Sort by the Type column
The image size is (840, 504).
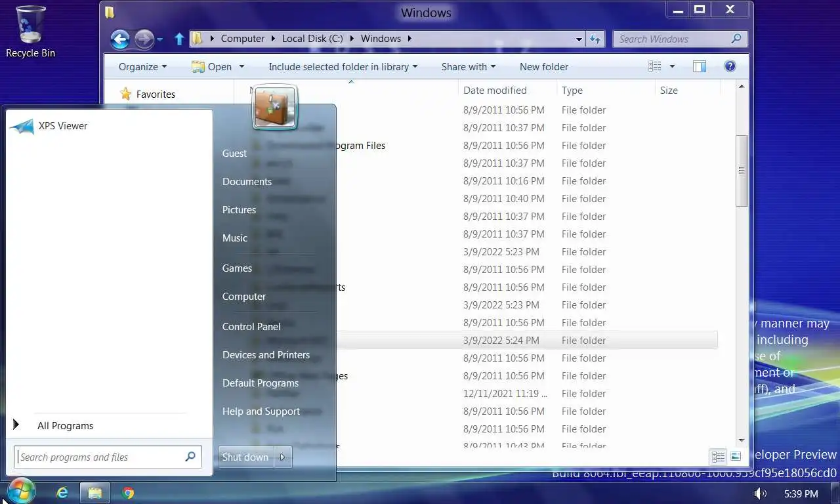point(605,90)
